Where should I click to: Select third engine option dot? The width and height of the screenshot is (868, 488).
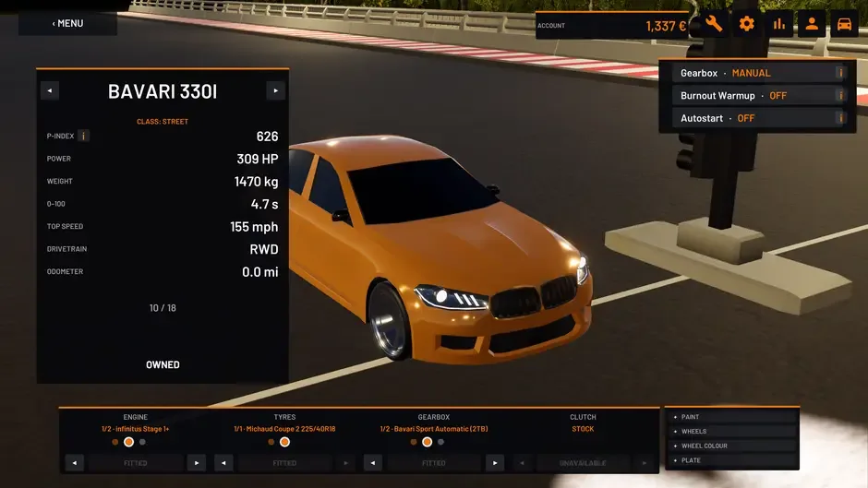[x=143, y=442]
